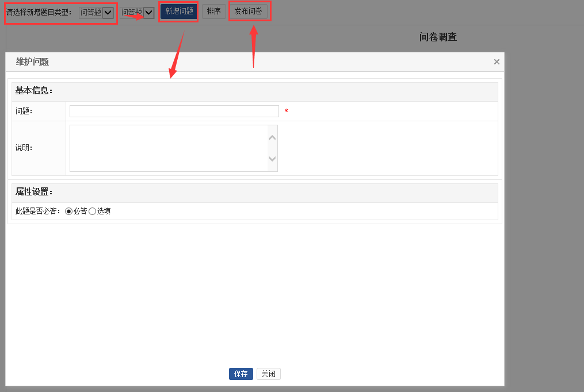This screenshot has width=584, height=392.
Task: Click the 问卷调查 page heading
Action: (x=438, y=37)
